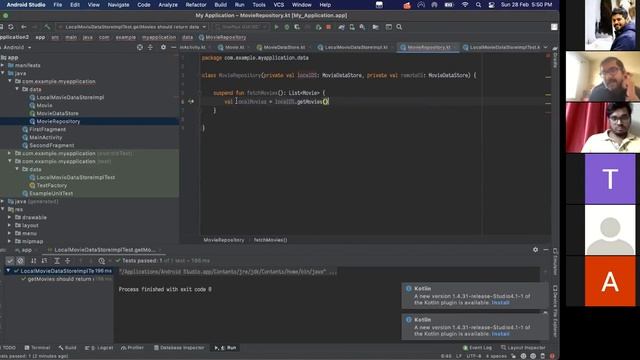Click the Wi-Fi icon in the menu bar
Viewport: 640px width, 360px height.
tap(465, 5)
